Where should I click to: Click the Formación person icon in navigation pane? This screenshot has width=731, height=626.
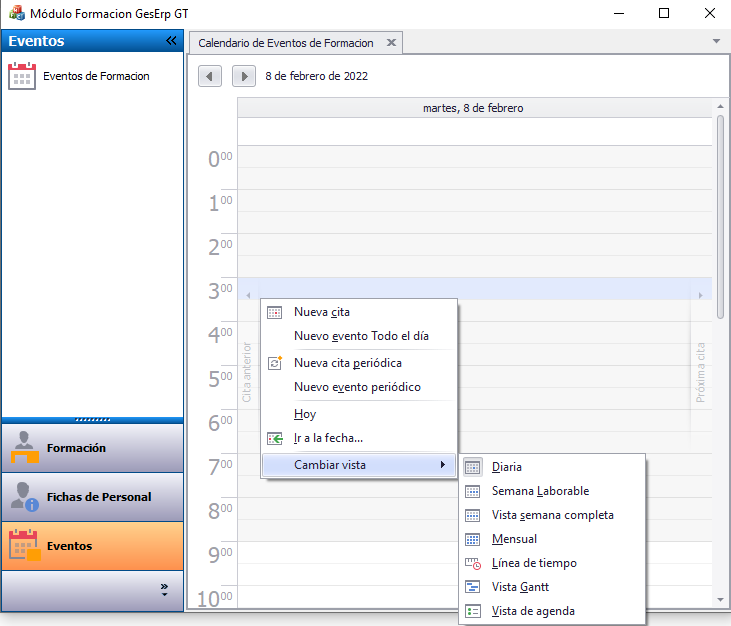(24, 447)
